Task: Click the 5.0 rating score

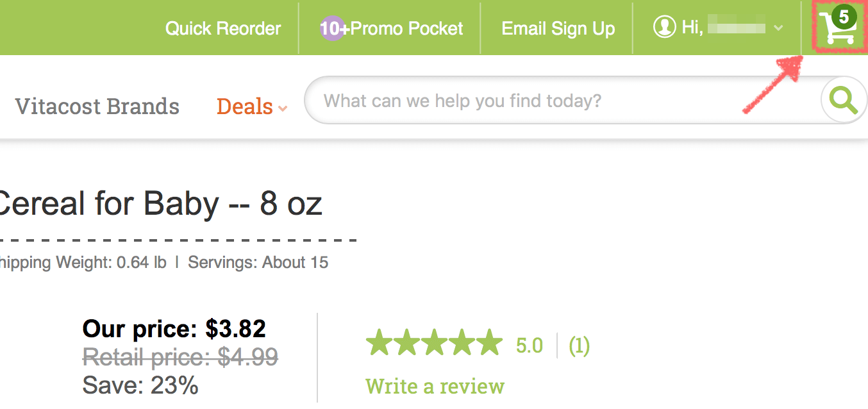Action: 530,346
